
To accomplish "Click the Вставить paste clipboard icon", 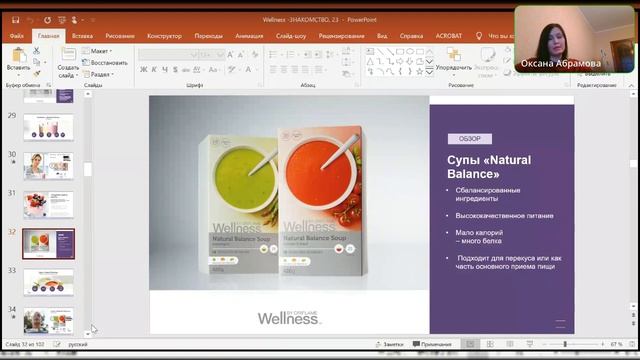I will click(18, 55).
